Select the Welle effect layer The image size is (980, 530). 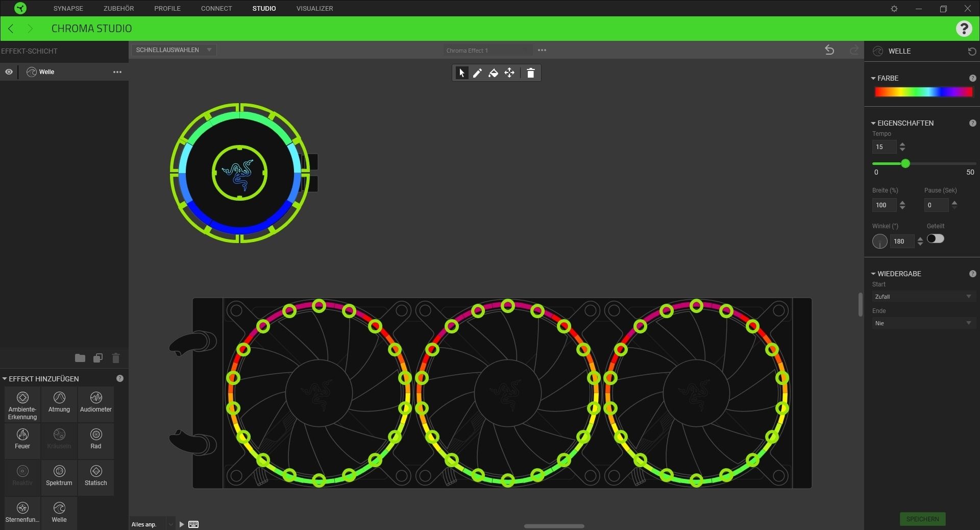point(64,72)
